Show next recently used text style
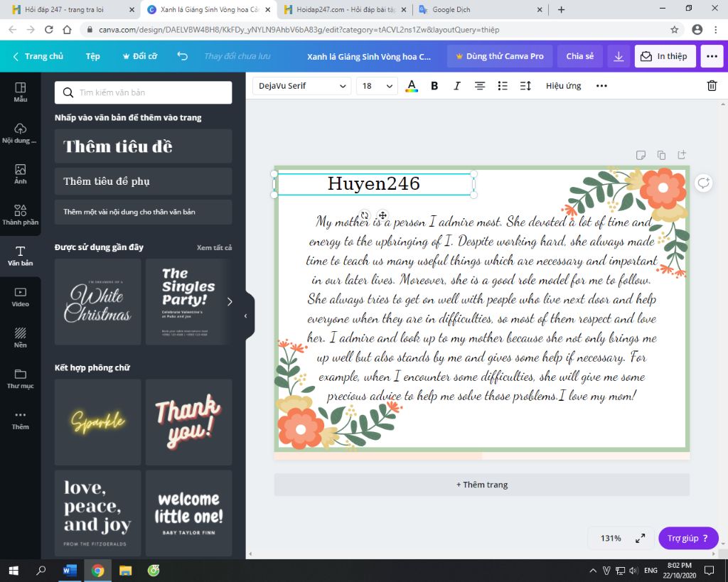 click(x=230, y=302)
